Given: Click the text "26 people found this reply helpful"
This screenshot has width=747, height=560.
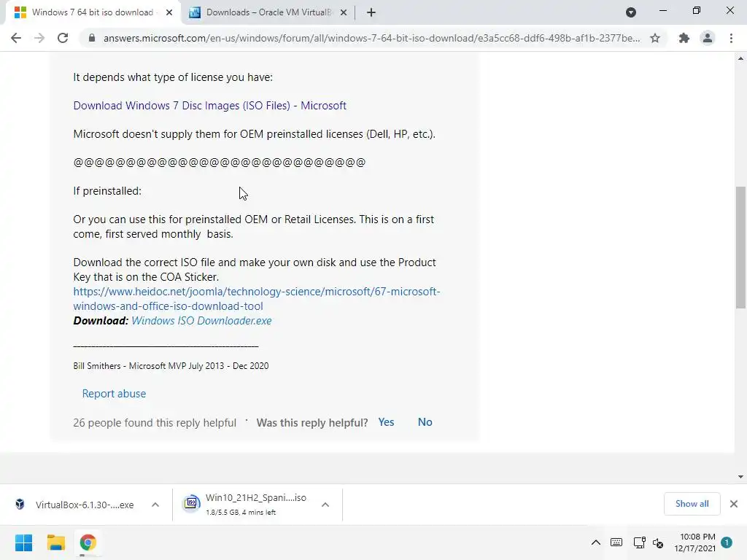Looking at the screenshot, I should (x=155, y=423).
